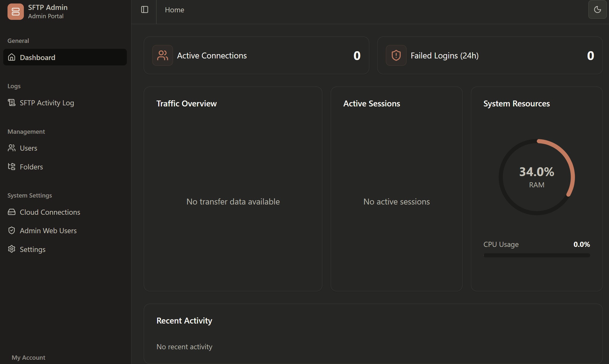
Task: Open Admin Web Users page
Action: (x=65, y=231)
